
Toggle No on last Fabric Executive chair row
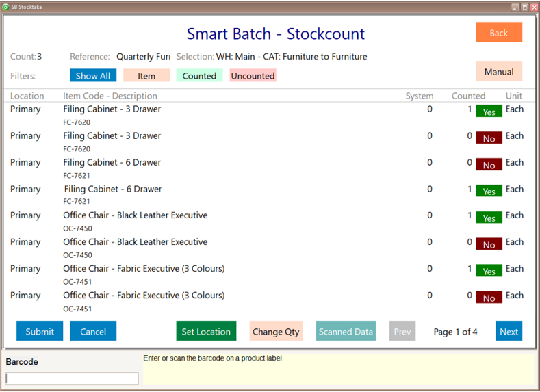pyautogui.click(x=489, y=298)
